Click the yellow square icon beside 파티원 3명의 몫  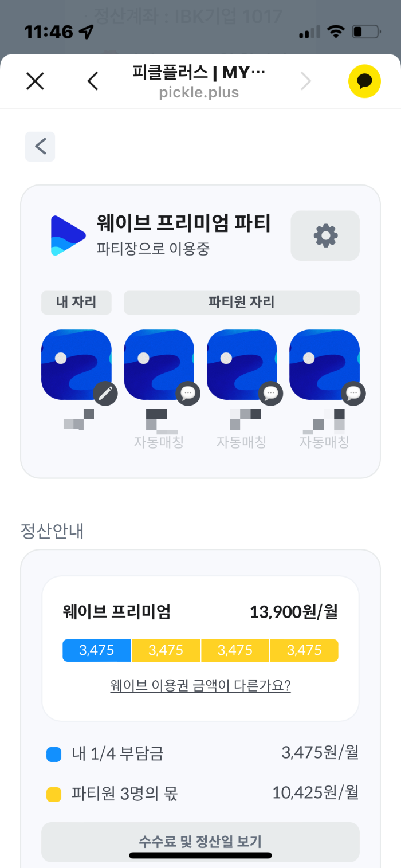coord(53,794)
